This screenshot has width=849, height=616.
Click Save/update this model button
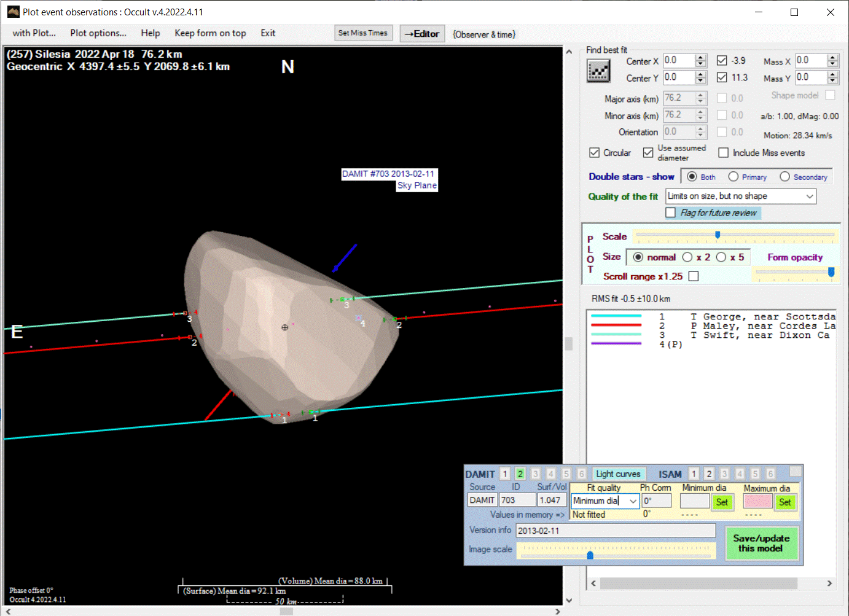[761, 543]
